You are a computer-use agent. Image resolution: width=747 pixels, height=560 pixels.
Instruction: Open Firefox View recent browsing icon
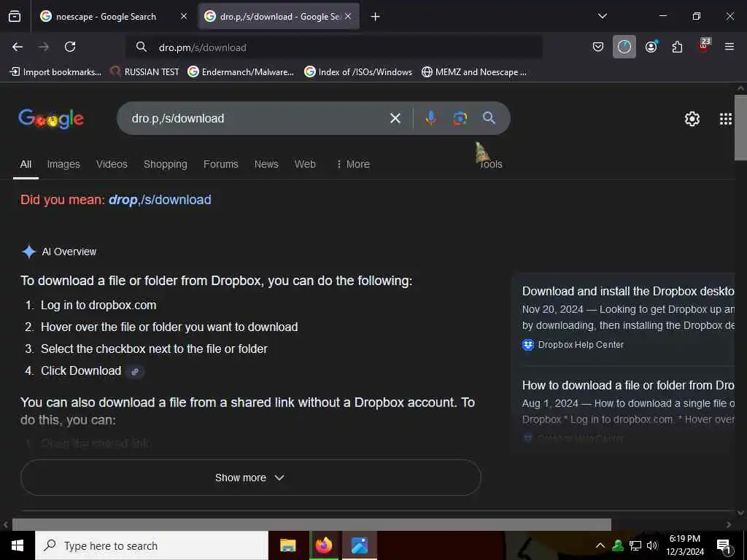(x=15, y=16)
